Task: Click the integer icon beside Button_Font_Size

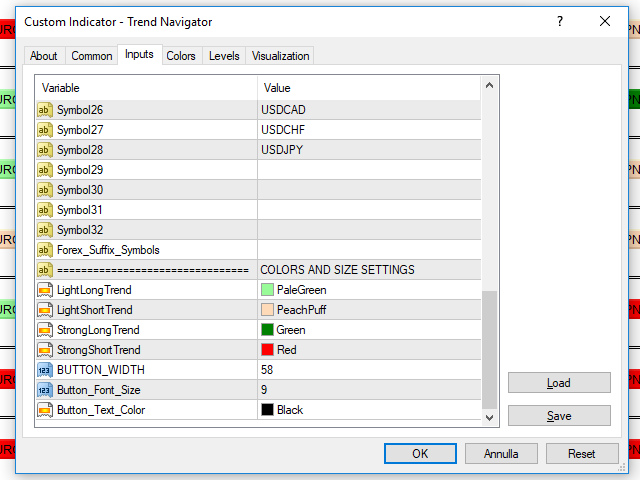Action: [45, 390]
